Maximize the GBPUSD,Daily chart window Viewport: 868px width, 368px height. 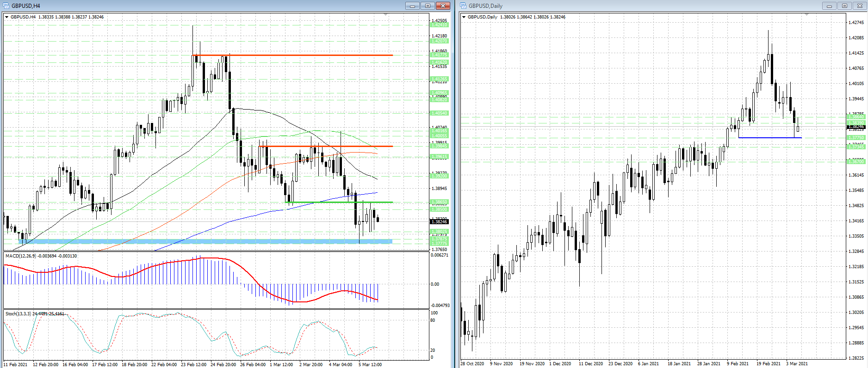(844, 6)
